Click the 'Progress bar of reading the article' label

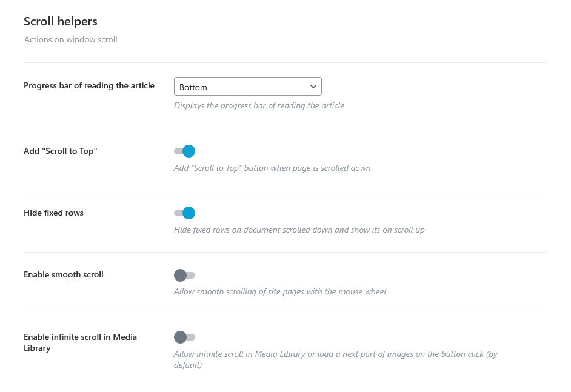point(89,85)
